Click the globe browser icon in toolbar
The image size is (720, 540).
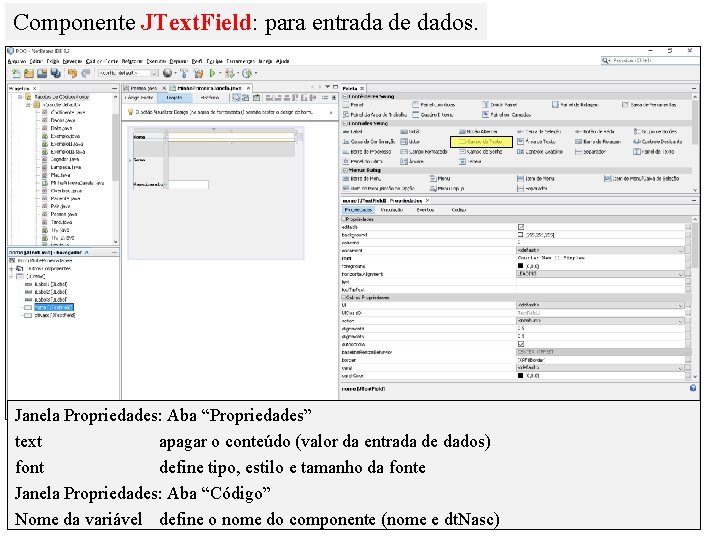click(x=168, y=73)
